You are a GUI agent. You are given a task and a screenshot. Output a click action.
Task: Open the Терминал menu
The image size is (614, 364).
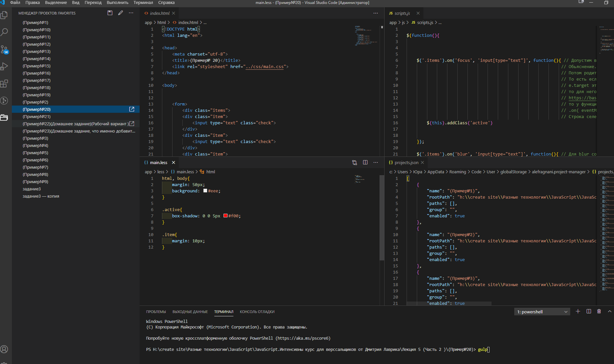143,3
